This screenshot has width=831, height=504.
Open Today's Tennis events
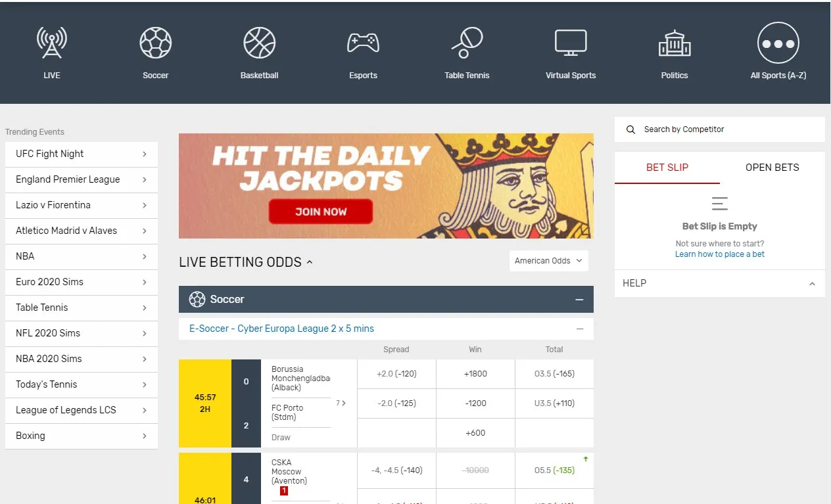coord(82,384)
